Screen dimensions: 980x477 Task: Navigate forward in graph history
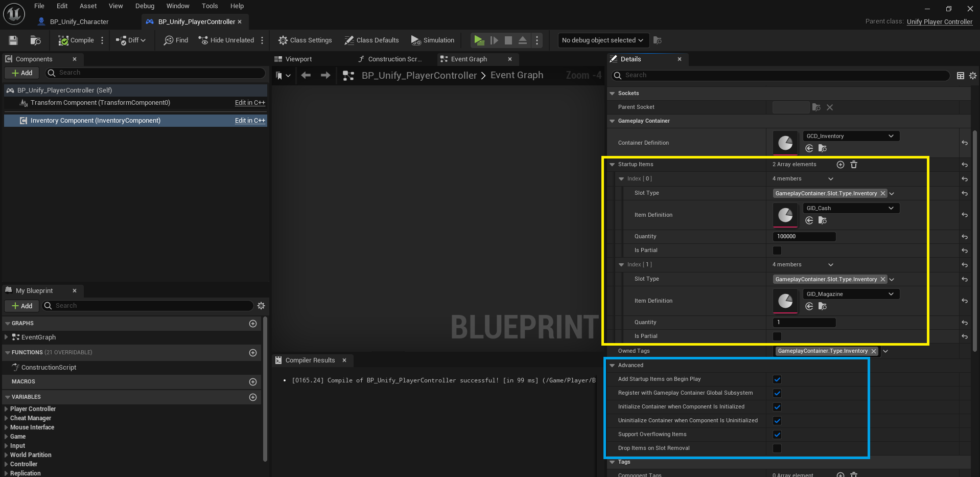tap(325, 76)
